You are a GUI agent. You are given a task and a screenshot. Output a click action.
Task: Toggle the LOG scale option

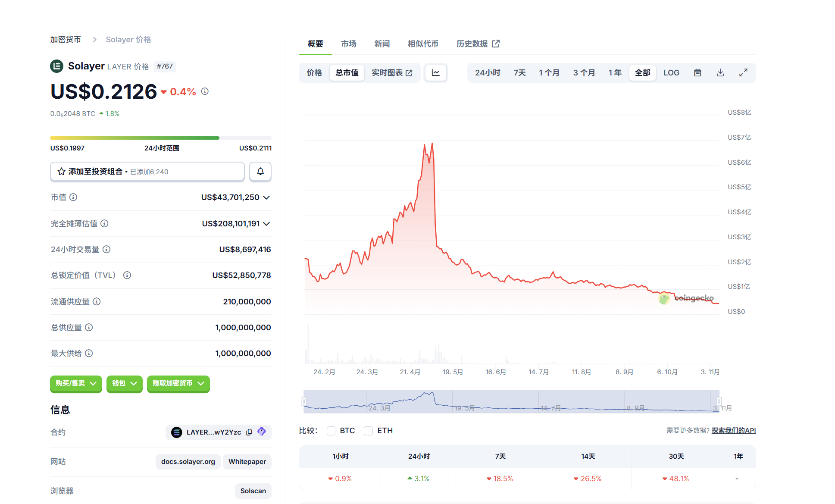[x=671, y=73]
